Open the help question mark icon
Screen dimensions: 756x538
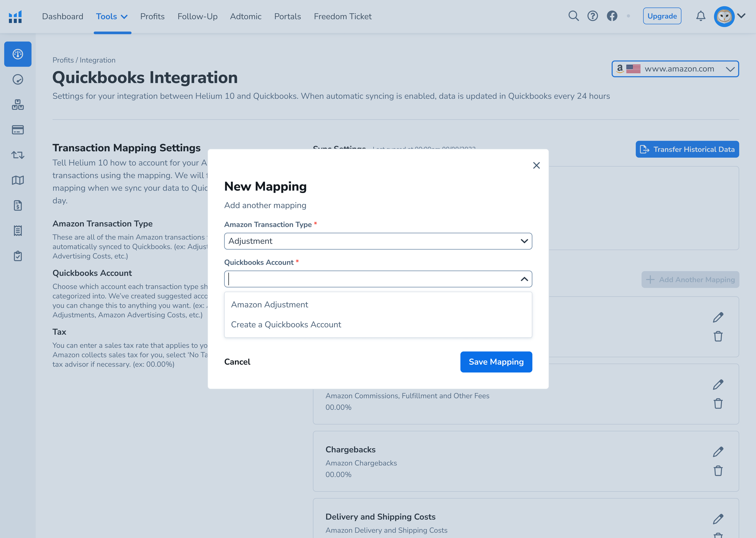592,16
